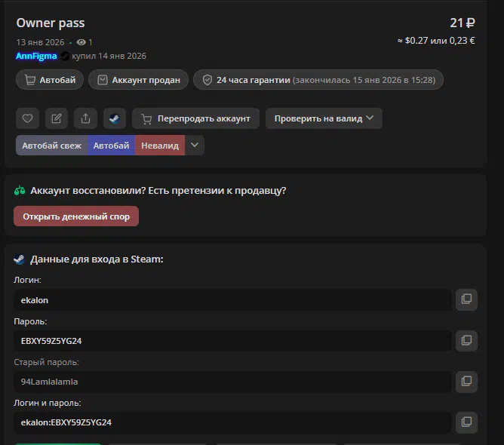Image resolution: width=504 pixels, height=445 pixels.
Task: Expand the chevron next to 'Невалид' tag
Action: point(195,146)
